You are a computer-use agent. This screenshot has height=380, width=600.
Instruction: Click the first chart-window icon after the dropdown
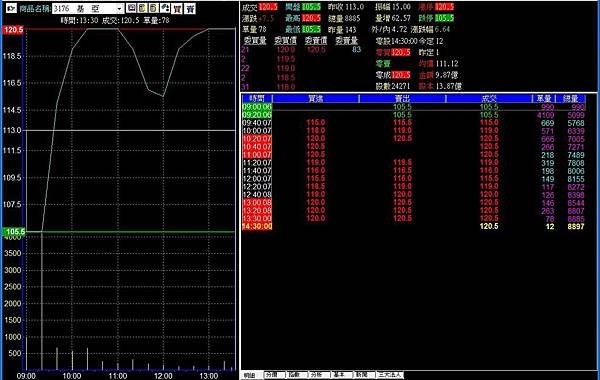(131, 8)
